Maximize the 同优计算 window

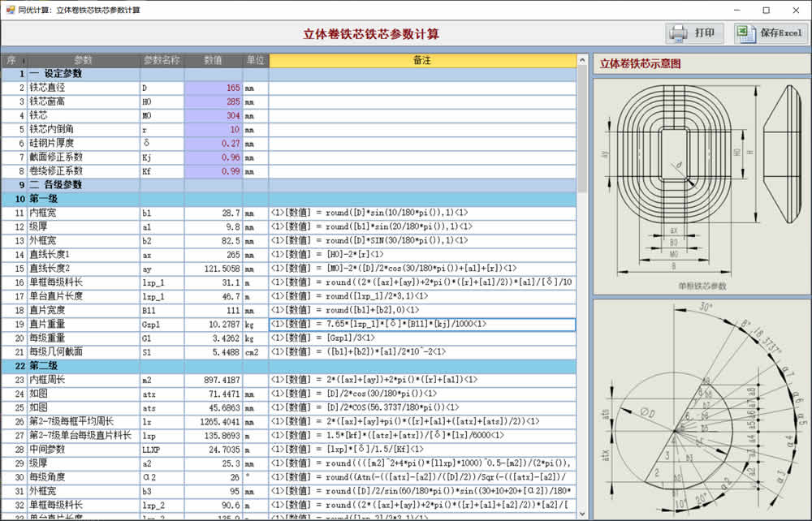[767, 10]
